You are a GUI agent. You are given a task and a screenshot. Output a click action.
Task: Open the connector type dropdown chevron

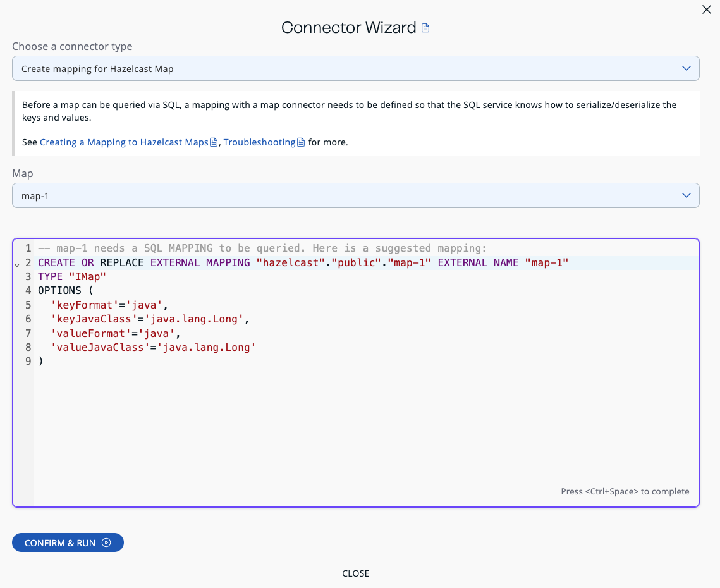[686, 68]
